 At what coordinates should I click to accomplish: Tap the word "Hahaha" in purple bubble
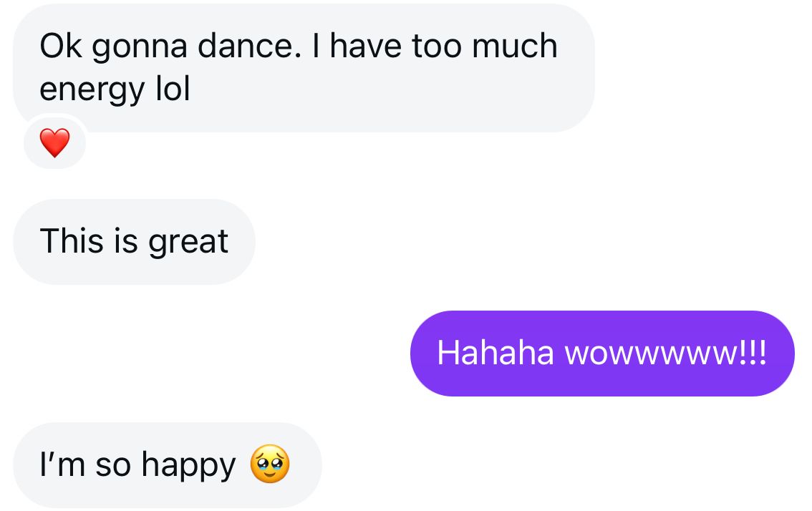[495, 353]
